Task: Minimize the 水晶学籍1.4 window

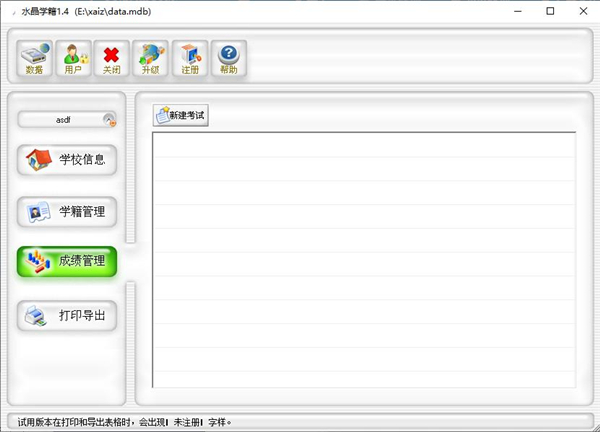Action: tap(518, 11)
